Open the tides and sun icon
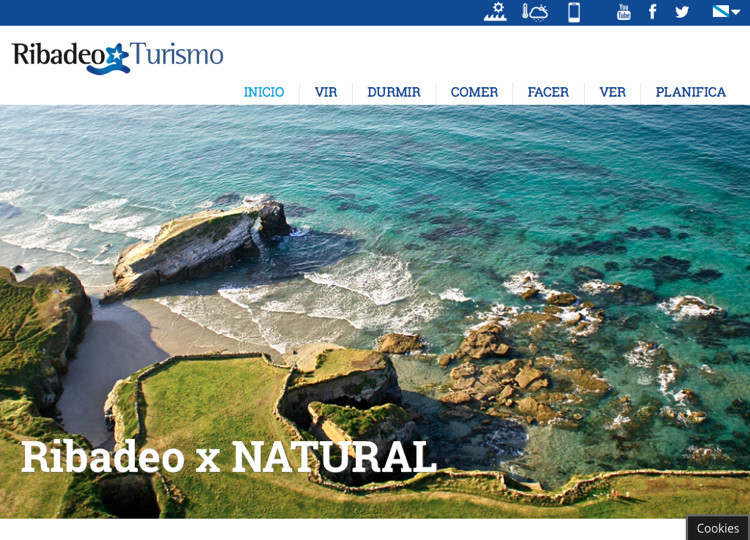The image size is (750, 540). 495,11
